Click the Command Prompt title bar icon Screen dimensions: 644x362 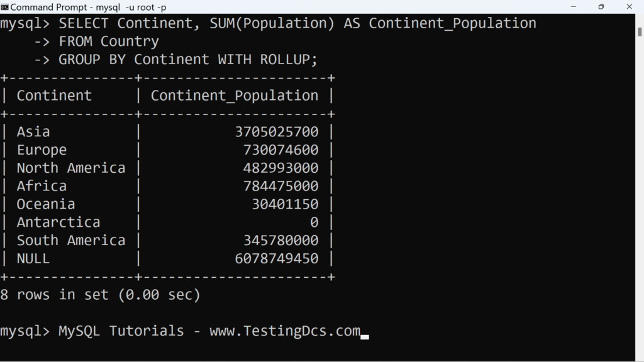pyautogui.click(x=4, y=6)
